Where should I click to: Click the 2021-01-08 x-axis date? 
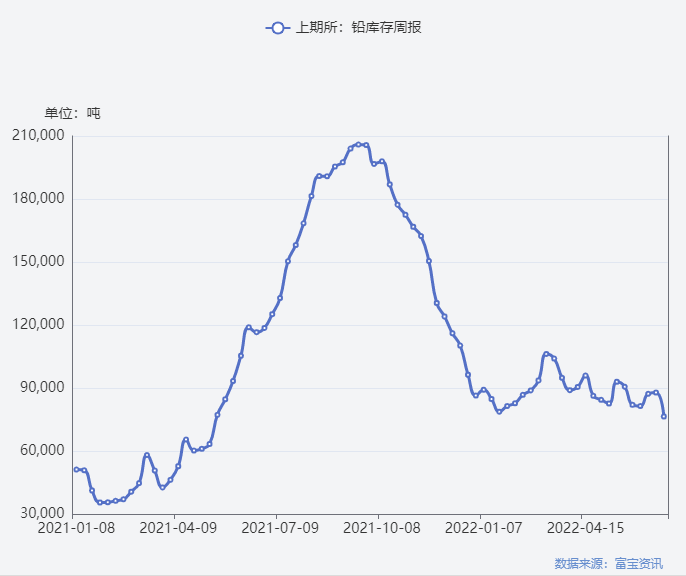pyautogui.click(x=76, y=528)
